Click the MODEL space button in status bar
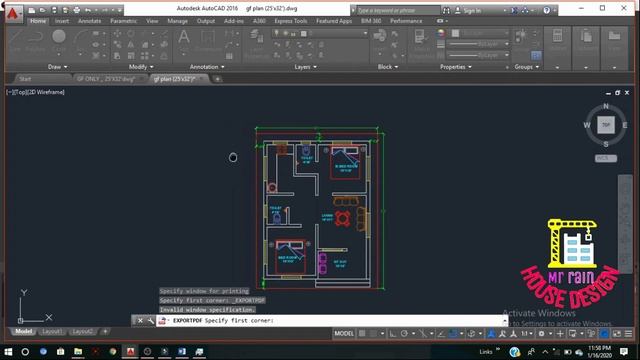The image size is (640, 360). point(344,334)
